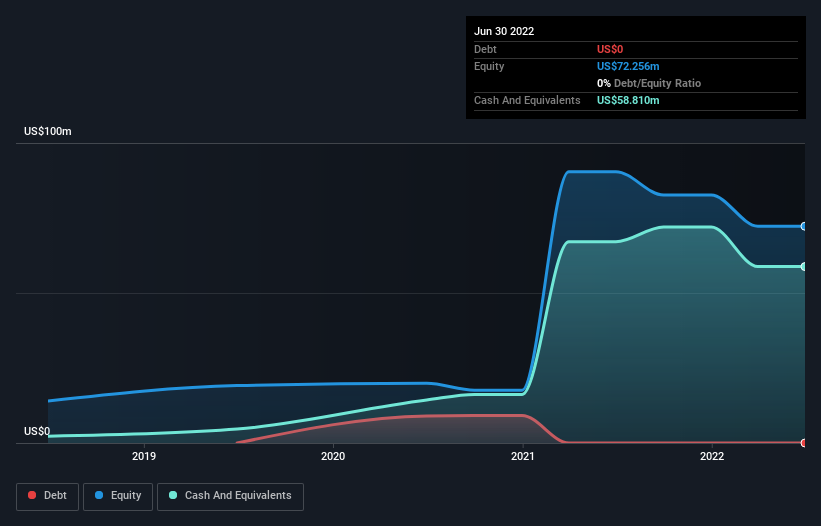Screen dimensions: 821x526
Task: Click the 2022 x-axis label
Action: [712, 456]
